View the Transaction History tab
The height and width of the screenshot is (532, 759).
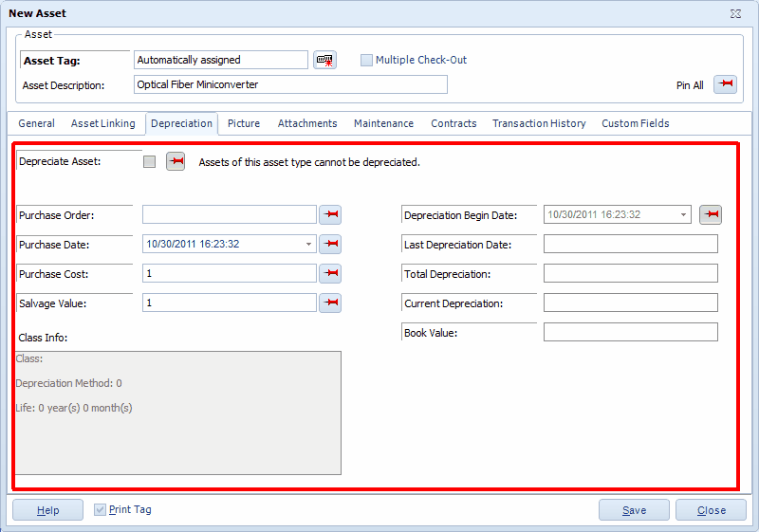[x=539, y=123]
